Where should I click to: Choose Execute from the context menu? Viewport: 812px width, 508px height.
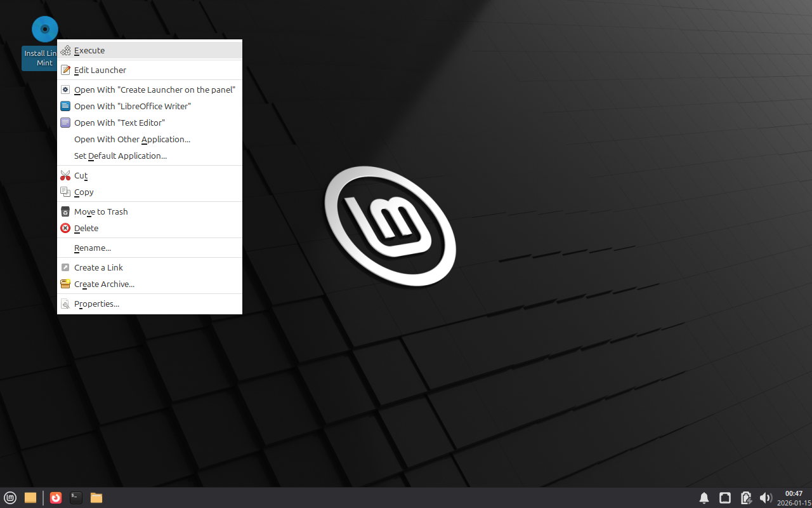click(150, 50)
